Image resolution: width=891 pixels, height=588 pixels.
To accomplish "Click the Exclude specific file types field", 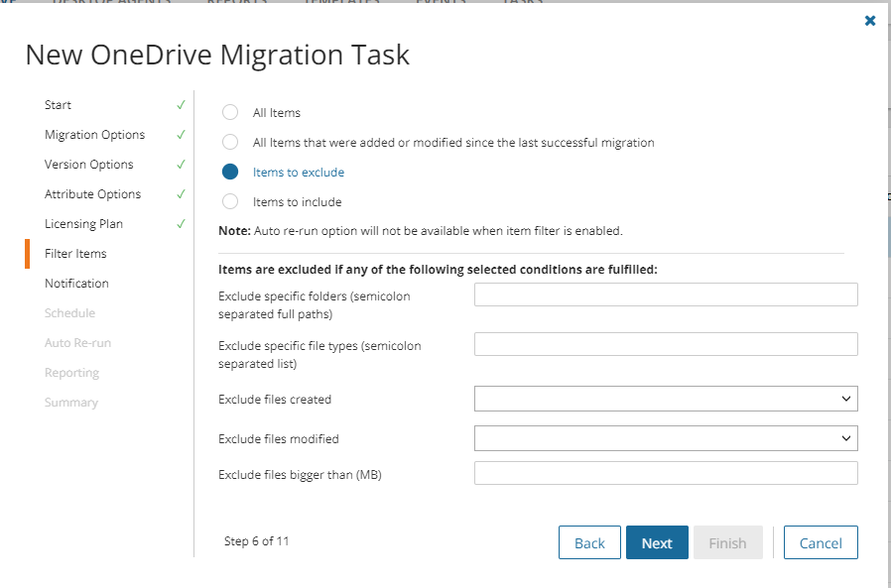I will click(x=666, y=344).
